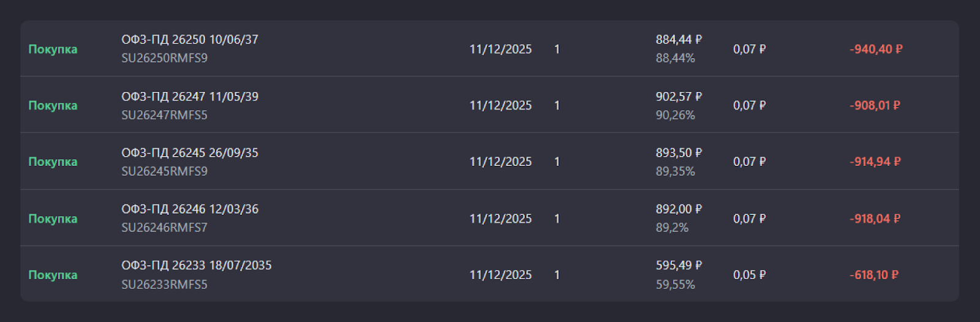
Task: Select the -918,04 ₽ total
Action: pyautogui.click(x=875, y=219)
